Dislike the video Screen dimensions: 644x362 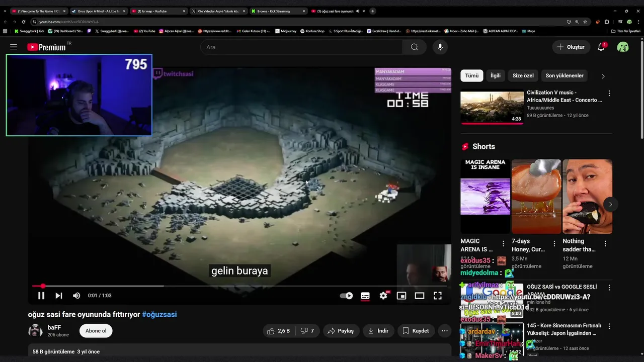(x=307, y=331)
